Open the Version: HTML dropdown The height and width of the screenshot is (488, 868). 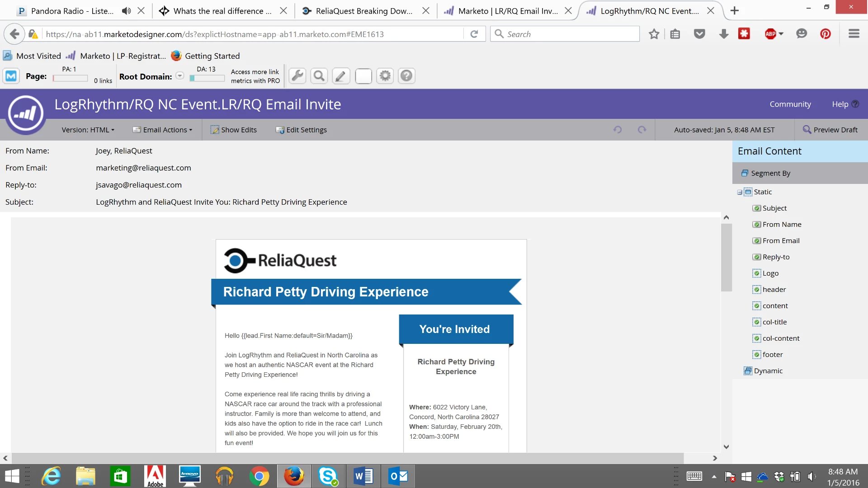coord(88,130)
